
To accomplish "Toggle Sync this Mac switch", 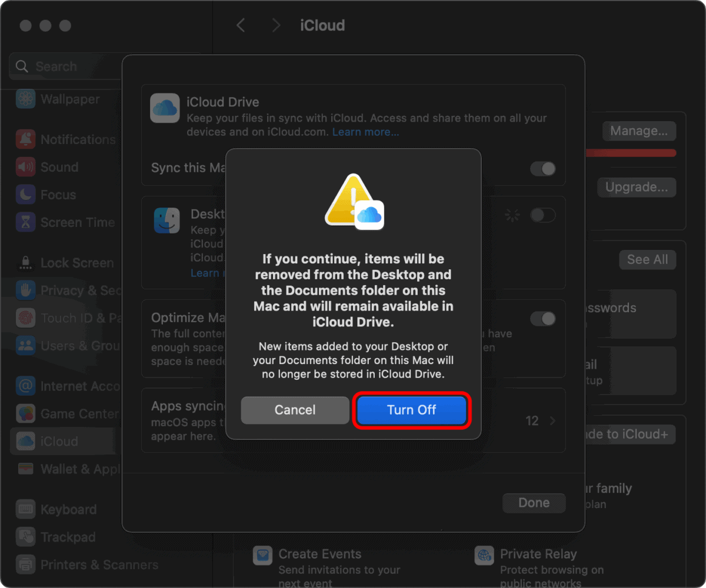I will [x=542, y=169].
